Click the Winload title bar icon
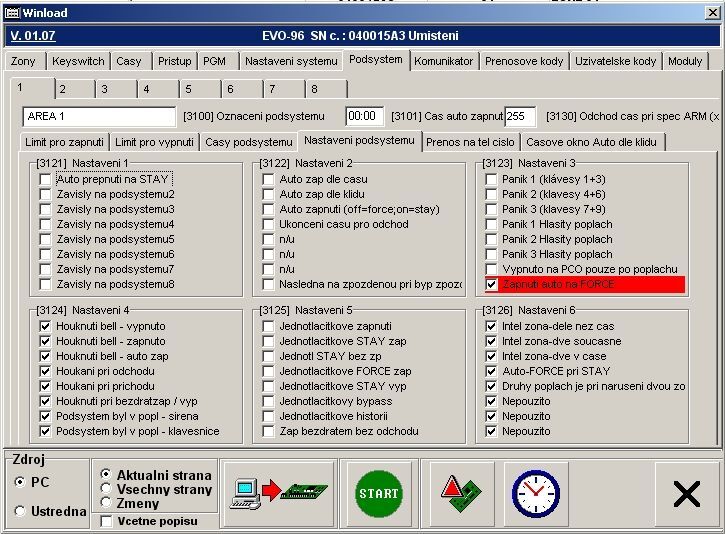Viewport: 725px width, 534px height. [x=13, y=13]
